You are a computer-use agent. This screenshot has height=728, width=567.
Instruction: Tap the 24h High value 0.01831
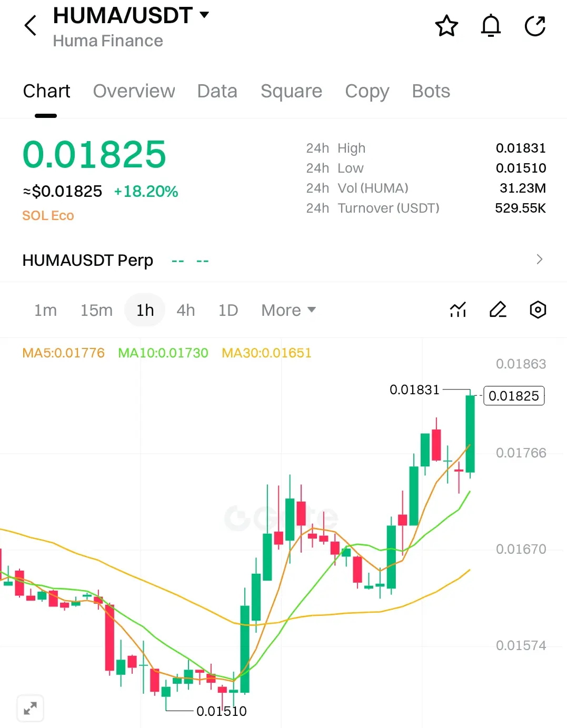(521, 148)
